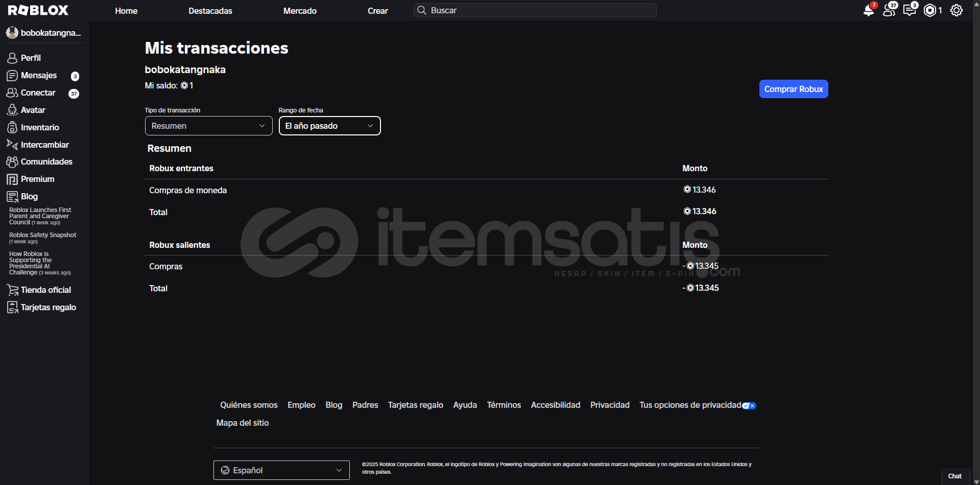The height and width of the screenshot is (485, 980).
Task: Click the Avatar sidebar icon
Action: click(x=12, y=110)
